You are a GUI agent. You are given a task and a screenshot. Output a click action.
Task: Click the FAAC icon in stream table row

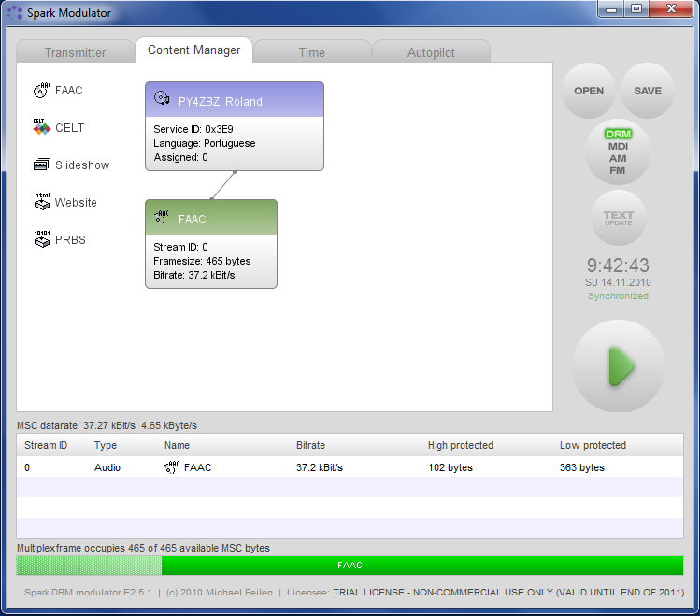[x=171, y=467]
